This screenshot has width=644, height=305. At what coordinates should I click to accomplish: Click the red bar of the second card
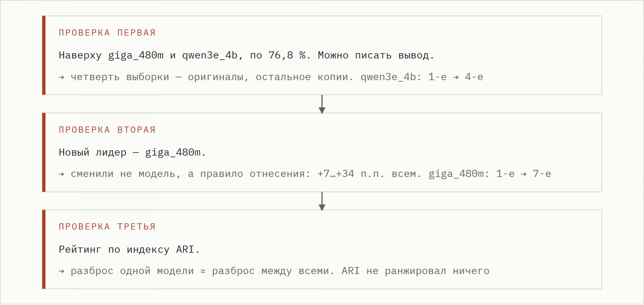point(44,152)
